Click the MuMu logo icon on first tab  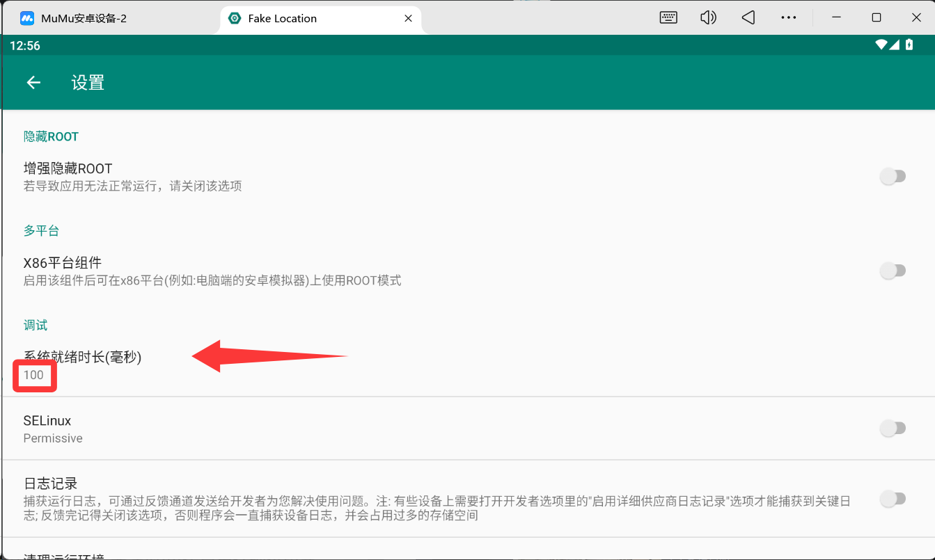[27, 19]
